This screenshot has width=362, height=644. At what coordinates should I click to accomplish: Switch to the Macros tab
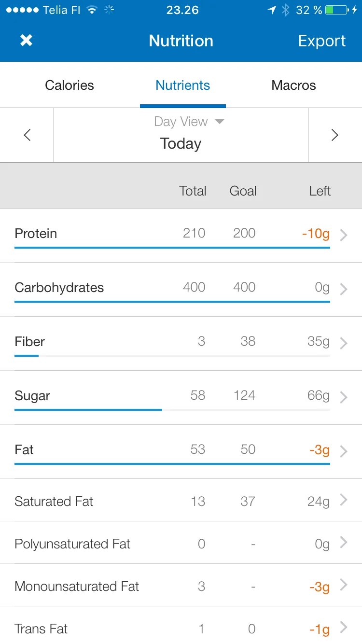[293, 85]
